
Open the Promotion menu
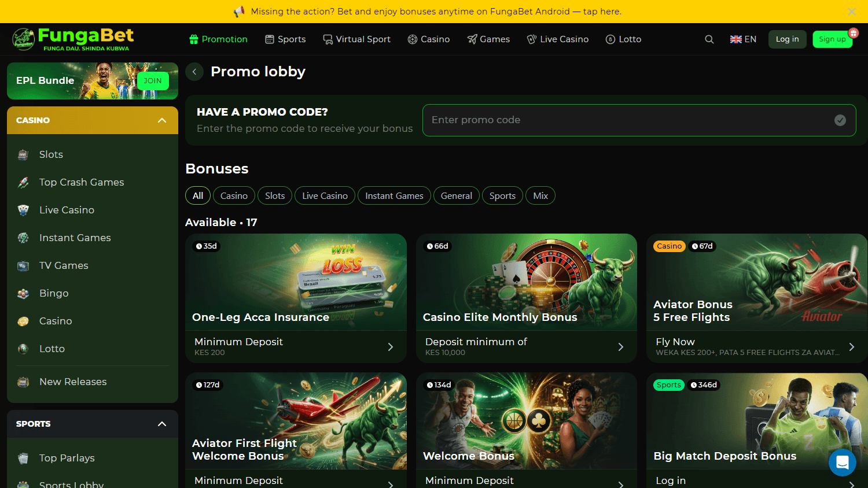tap(218, 39)
